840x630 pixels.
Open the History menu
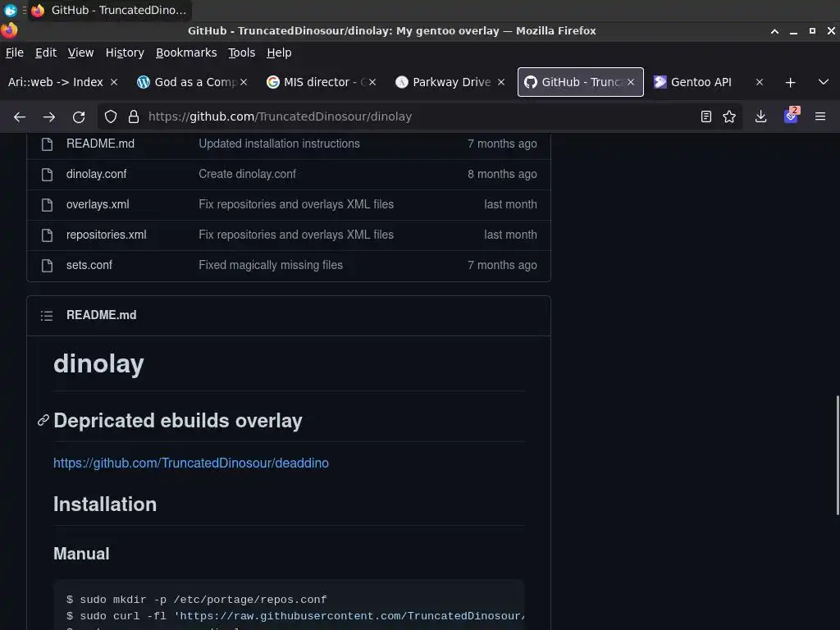[125, 52]
